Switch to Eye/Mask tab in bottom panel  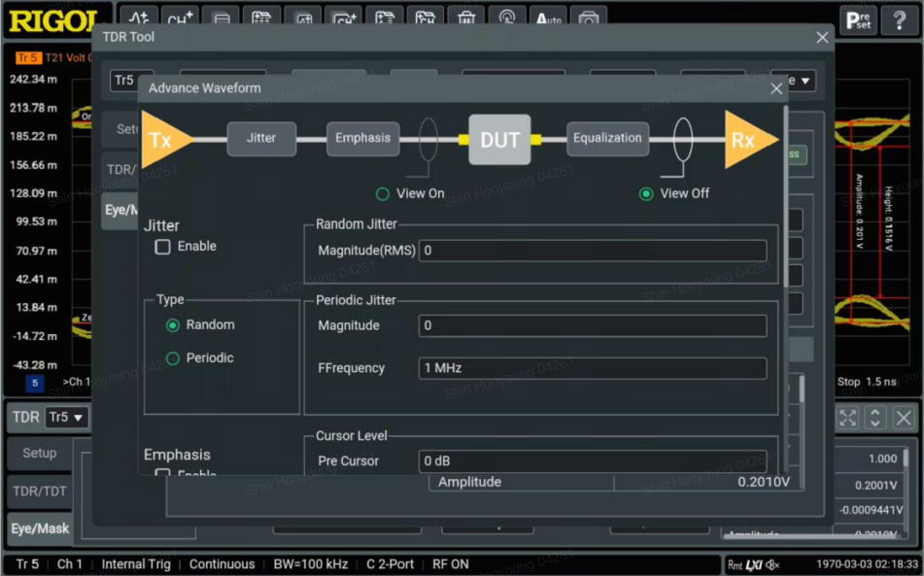[40, 528]
